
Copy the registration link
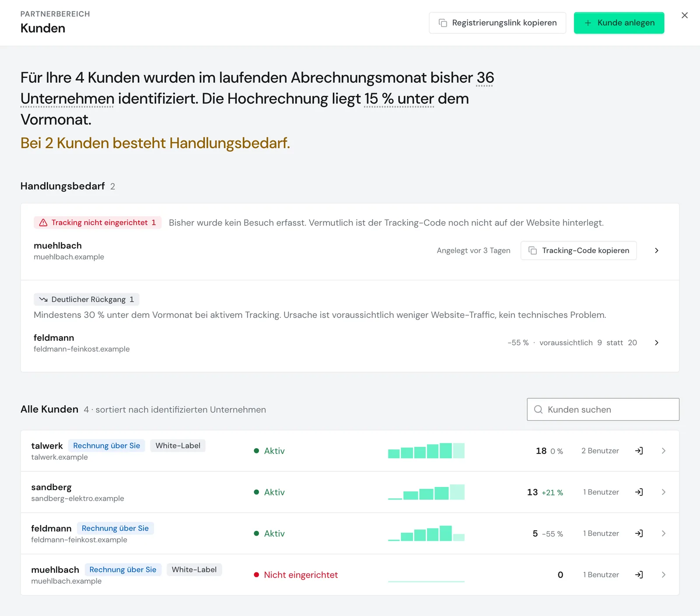(497, 23)
